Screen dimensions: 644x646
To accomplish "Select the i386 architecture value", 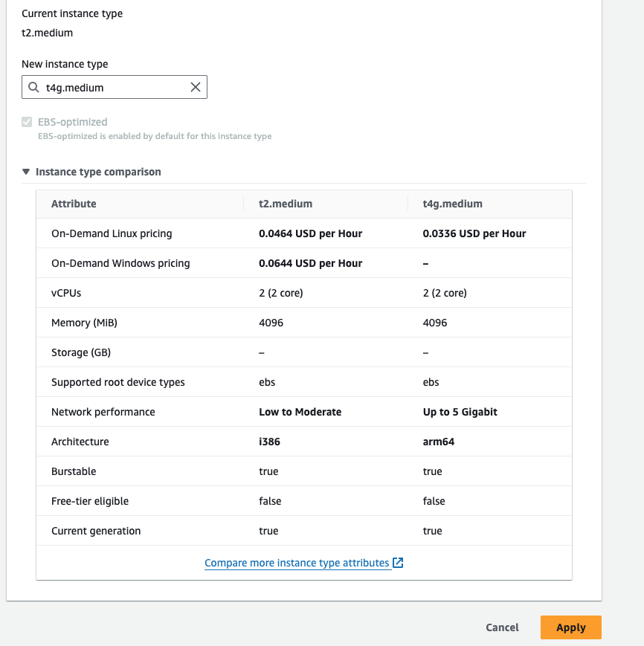I will click(269, 442).
